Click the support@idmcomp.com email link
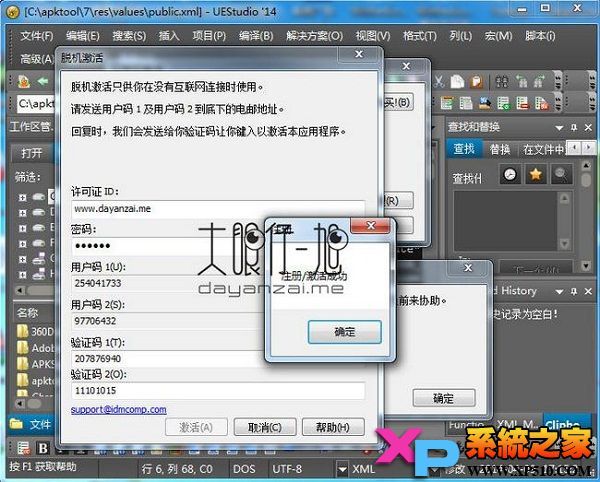 tap(119, 410)
